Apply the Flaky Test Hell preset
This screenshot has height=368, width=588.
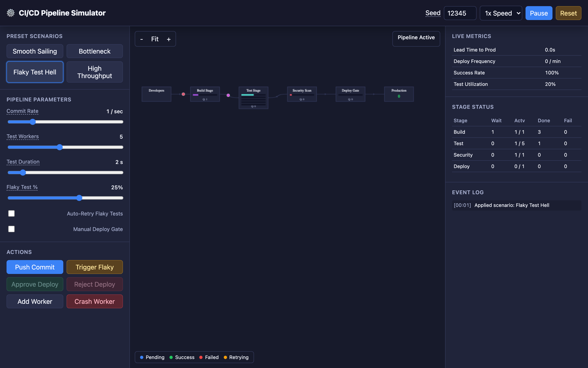click(x=35, y=72)
